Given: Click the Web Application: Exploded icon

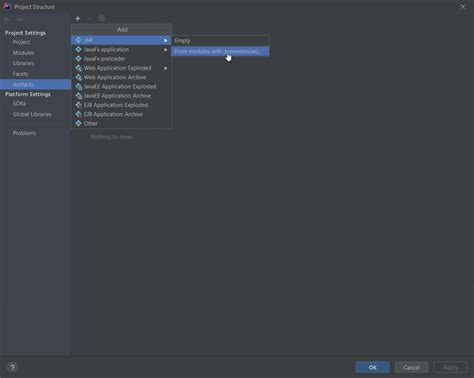Looking at the screenshot, I should (x=78, y=68).
